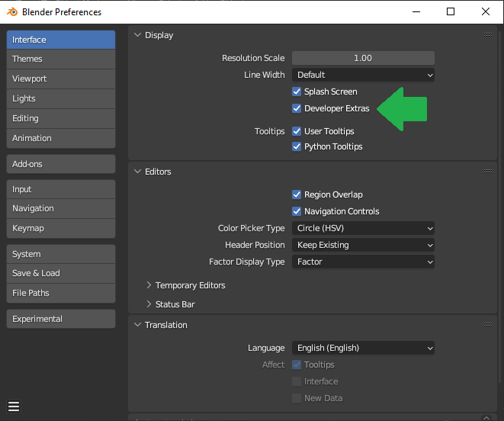Disable Region Overlap
The image size is (504, 421).
coord(297,194)
